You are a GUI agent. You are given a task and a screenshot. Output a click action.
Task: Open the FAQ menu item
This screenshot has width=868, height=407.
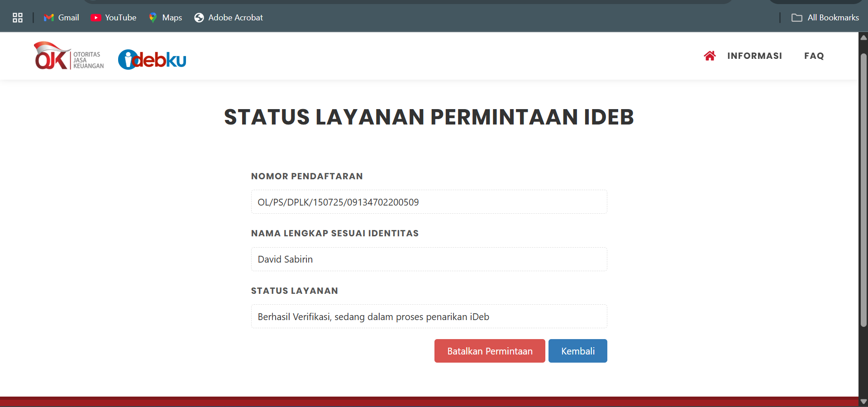coord(814,56)
